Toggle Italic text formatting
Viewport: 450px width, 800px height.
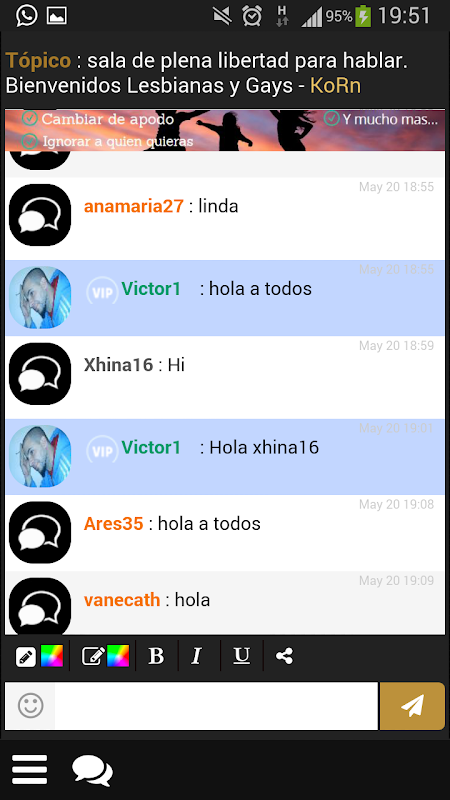tap(197, 656)
